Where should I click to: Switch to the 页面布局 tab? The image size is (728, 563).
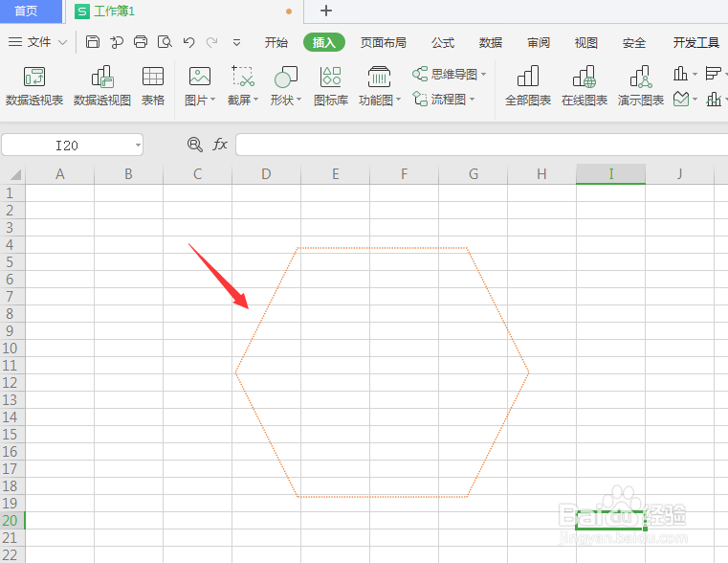coord(383,43)
